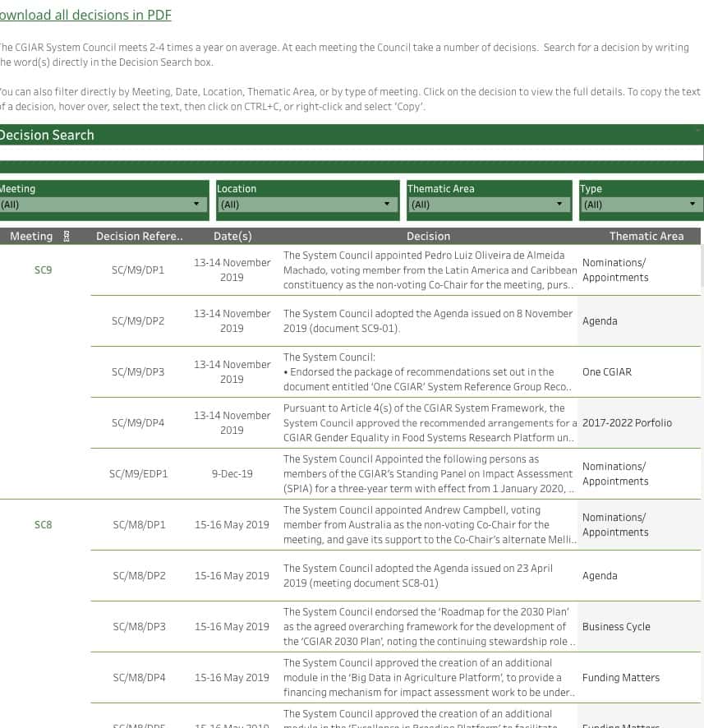The width and height of the screenshot is (704, 728).
Task: Open the Thematic Area filter dropdown
Action: click(x=489, y=205)
